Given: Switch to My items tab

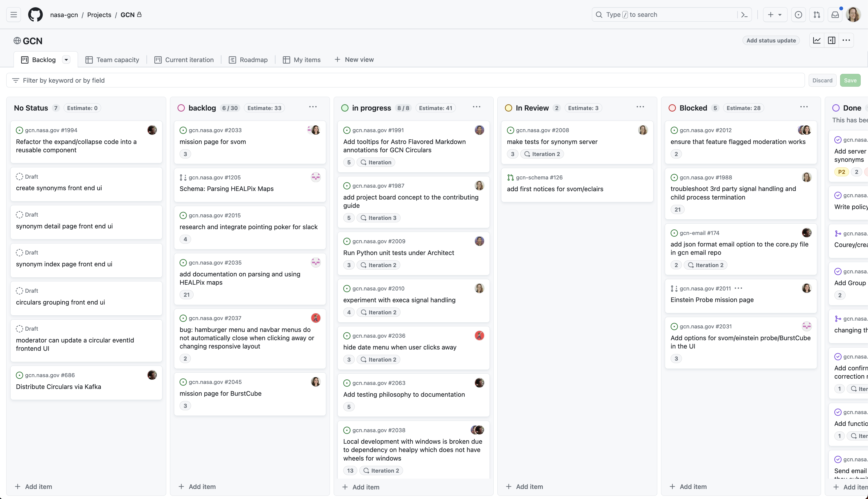Looking at the screenshot, I should point(302,60).
